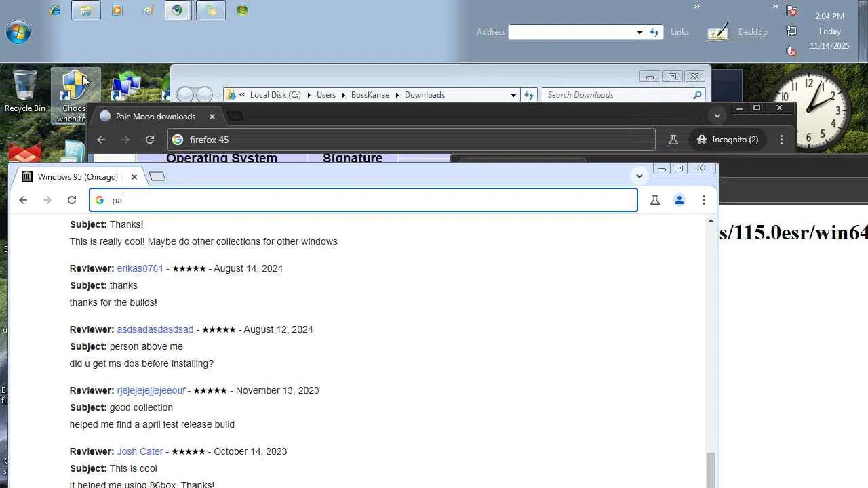The width and height of the screenshot is (868, 488).
Task: Click the 'August 14, 2024' review date
Action: [x=248, y=268]
